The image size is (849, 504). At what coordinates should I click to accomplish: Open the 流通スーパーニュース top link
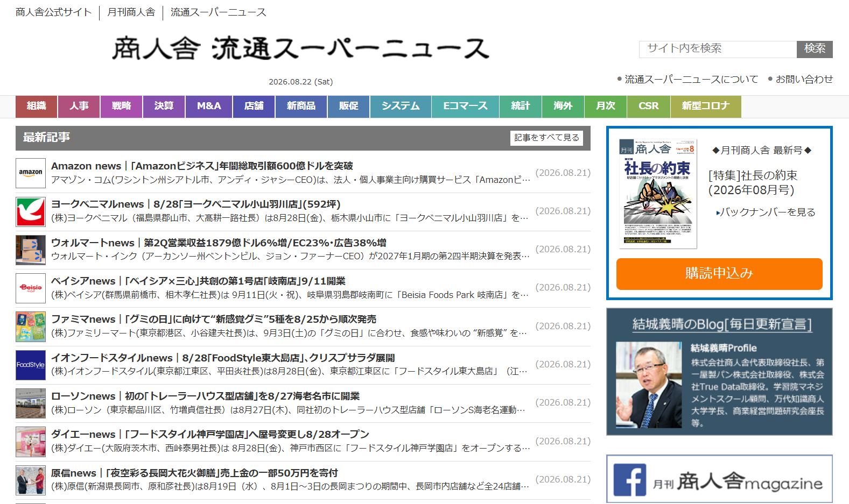pos(219,12)
